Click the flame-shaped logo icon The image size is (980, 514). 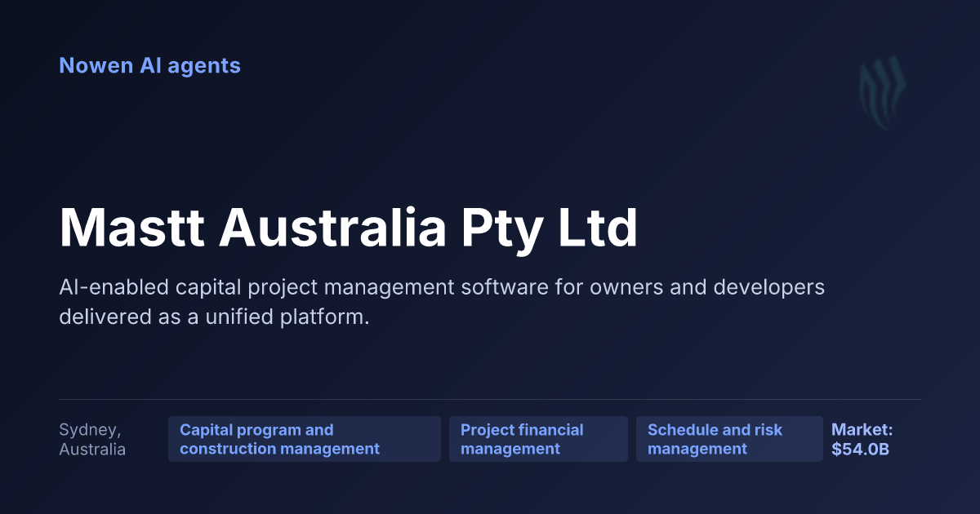tap(882, 93)
